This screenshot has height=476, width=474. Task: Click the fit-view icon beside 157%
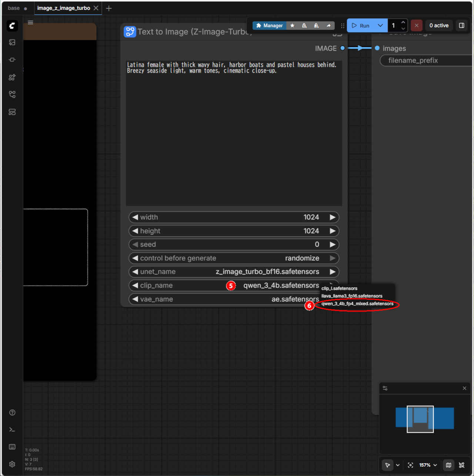click(x=410, y=465)
